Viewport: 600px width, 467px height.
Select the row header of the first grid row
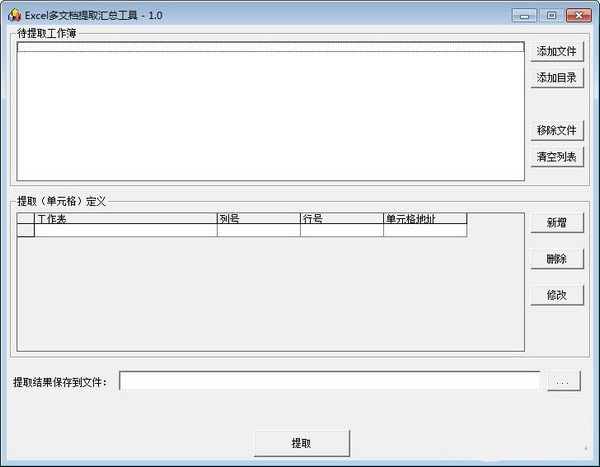click(x=26, y=230)
